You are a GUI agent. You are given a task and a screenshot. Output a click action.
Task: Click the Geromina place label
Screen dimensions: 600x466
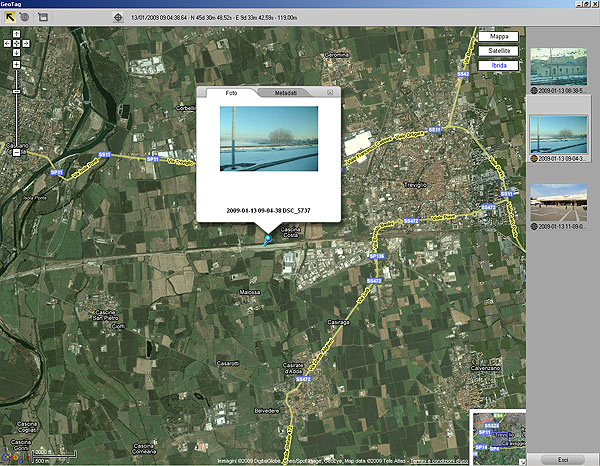click(337, 55)
